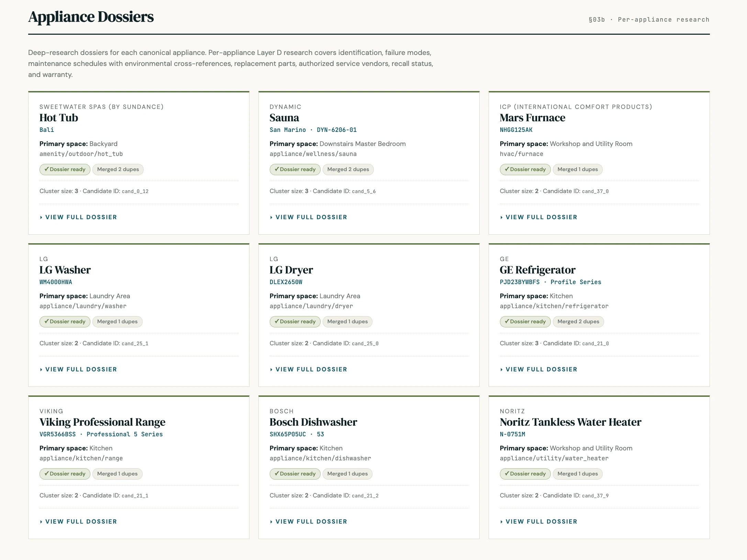This screenshot has width=747, height=560.
Task: Click the Dossier ready badge on Hot Tub
Action: 65,169
